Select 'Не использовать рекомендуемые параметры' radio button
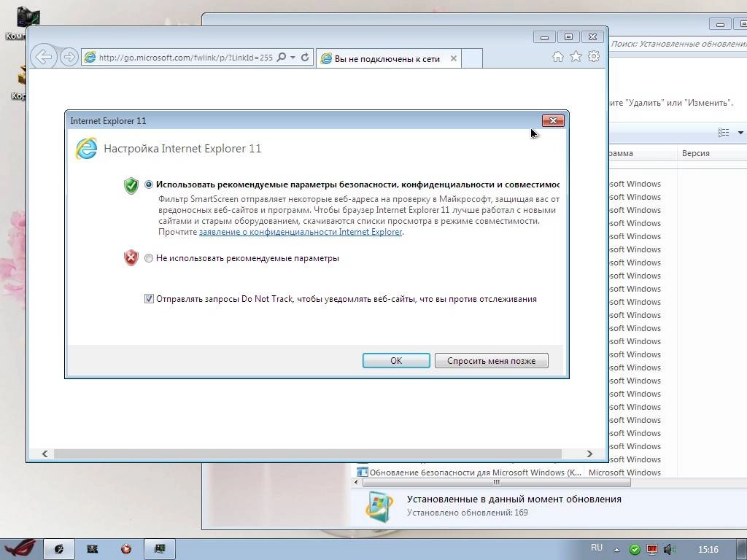 click(x=149, y=258)
